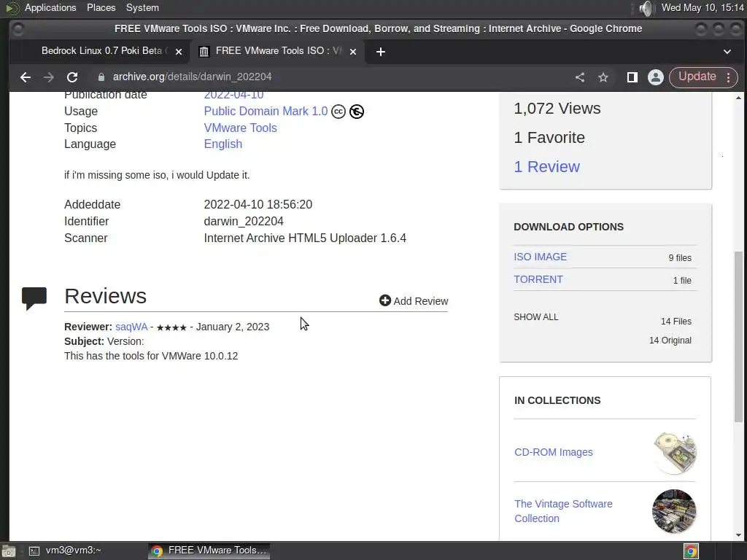Click the Vintage Software Collection thumbnail
The height and width of the screenshot is (560, 747).
[674, 511]
